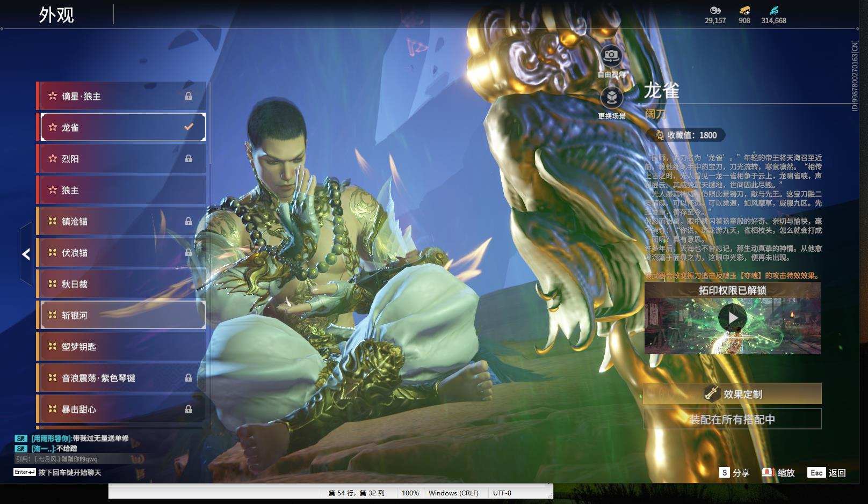Click the gold rarity icon beside 斩银河
This screenshot has height=504, width=868.
[x=53, y=315]
